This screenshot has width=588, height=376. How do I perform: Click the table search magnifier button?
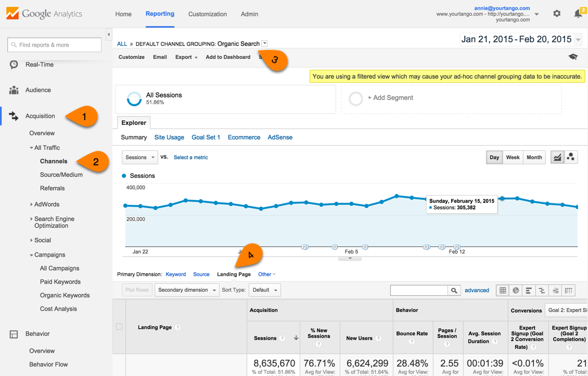[x=454, y=290]
